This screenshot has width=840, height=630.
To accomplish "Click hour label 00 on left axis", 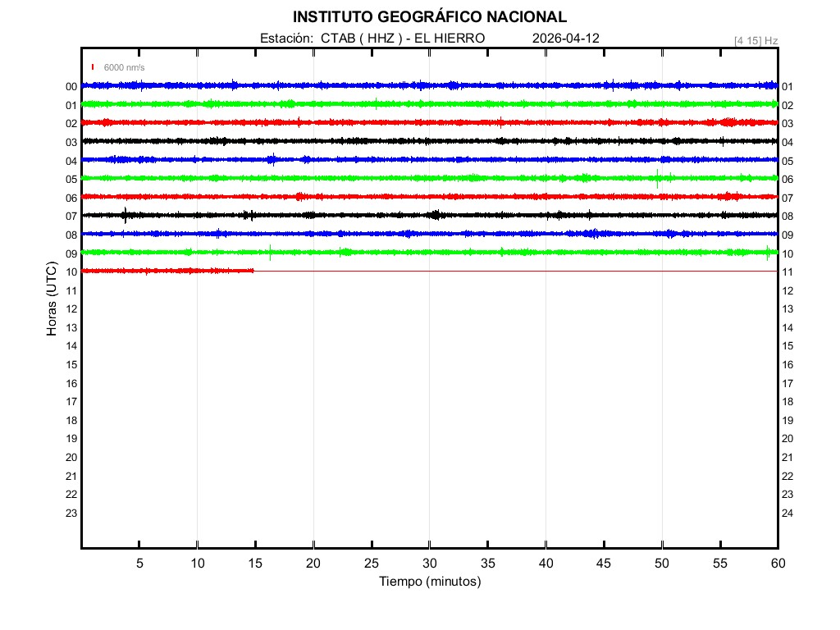I will pyautogui.click(x=71, y=86).
